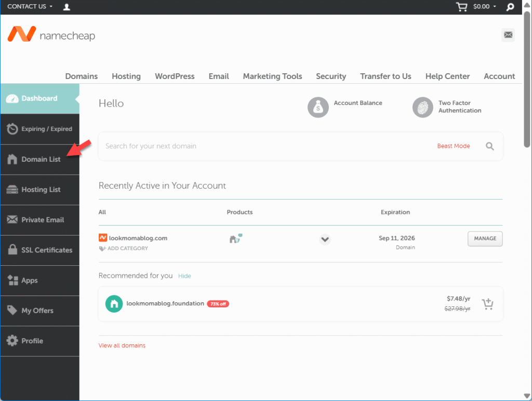This screenshot has width=532, height=401.
Task: Open the CONTACT US dropdown
Action: 30,7
